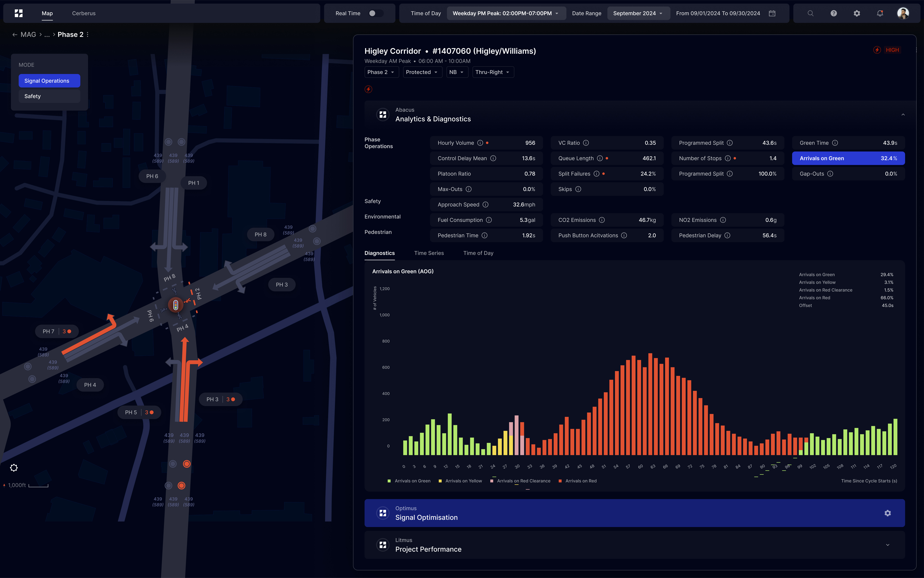Toggle Arrivals on Yellow legend series

click(460, 481)
